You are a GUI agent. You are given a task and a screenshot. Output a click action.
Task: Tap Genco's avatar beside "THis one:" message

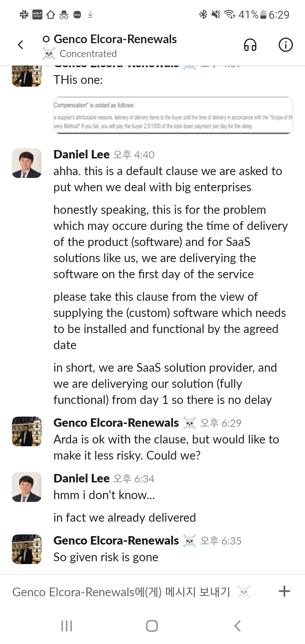pos(27,76)
